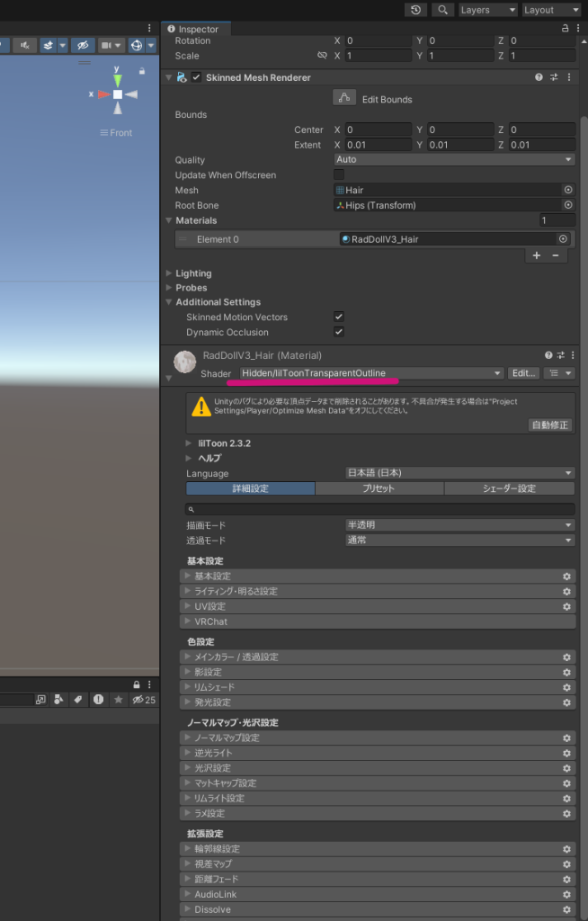Open the Shader dropdown for RadDollV3_Hair

click(x=370, y=373)
